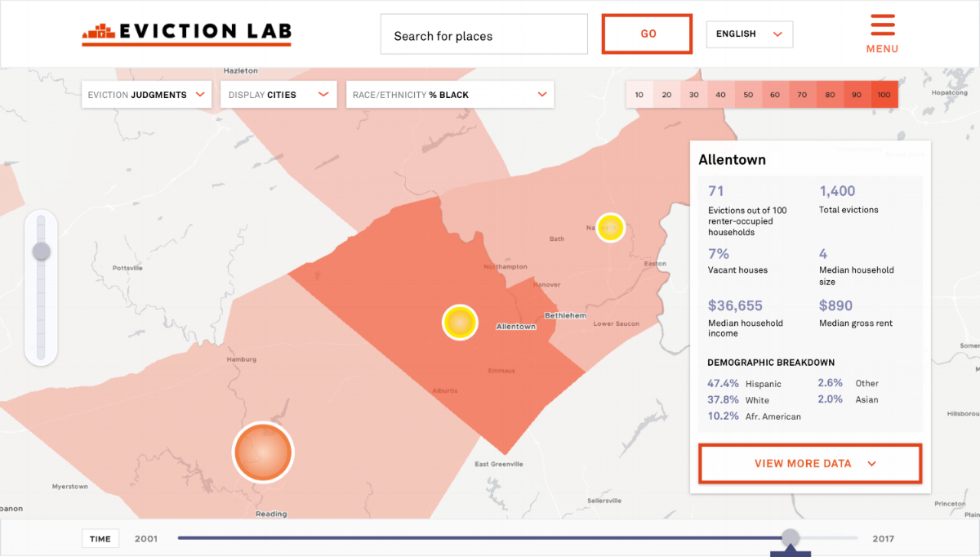
Task: Click the 10.2% Afr. American row
Action: (754, 416)
